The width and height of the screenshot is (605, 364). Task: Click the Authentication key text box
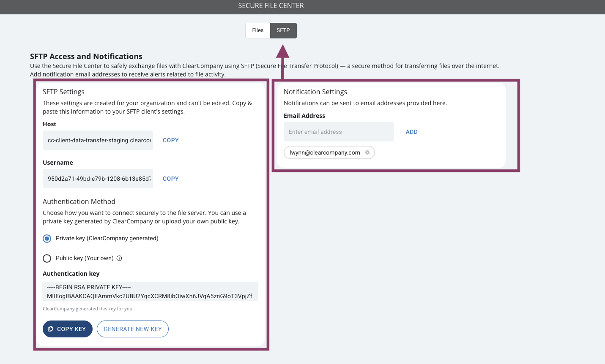coord(150,291)
